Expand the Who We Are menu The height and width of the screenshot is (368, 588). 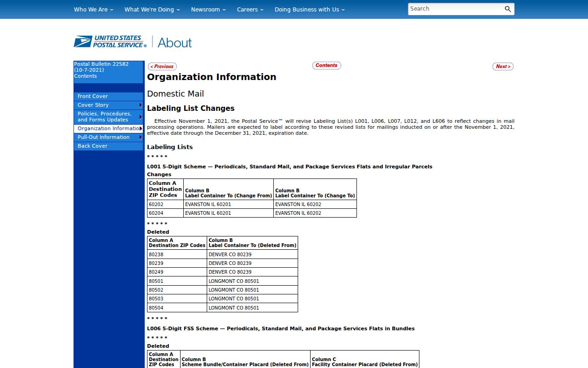93,9
